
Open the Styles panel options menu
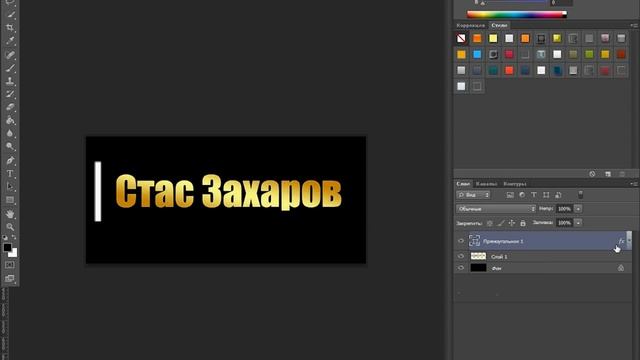pyautogui.click(x=634, y=25)
